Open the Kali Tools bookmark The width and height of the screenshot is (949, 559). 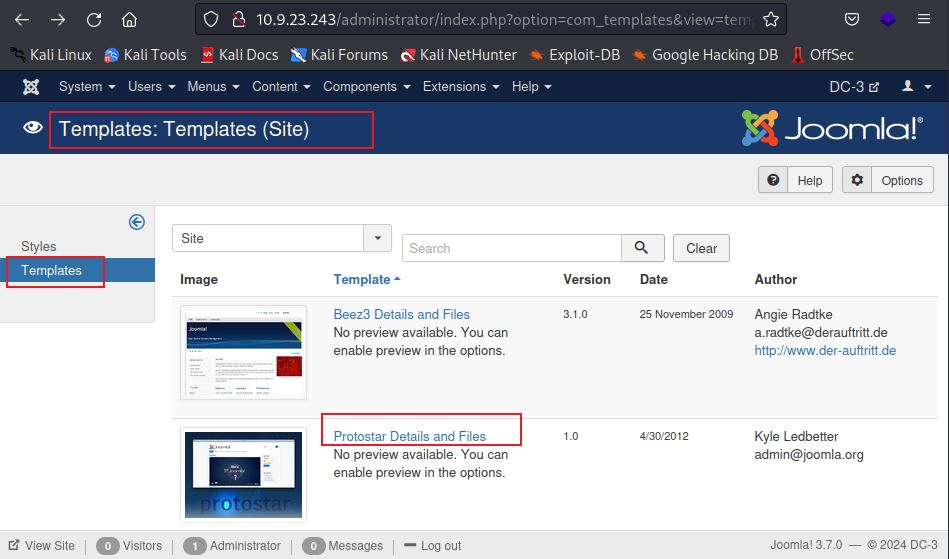[145, 55]
